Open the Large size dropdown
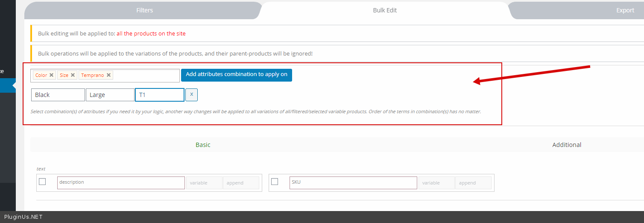The width and height of the screenshot is (644, 223). [110, 95]
